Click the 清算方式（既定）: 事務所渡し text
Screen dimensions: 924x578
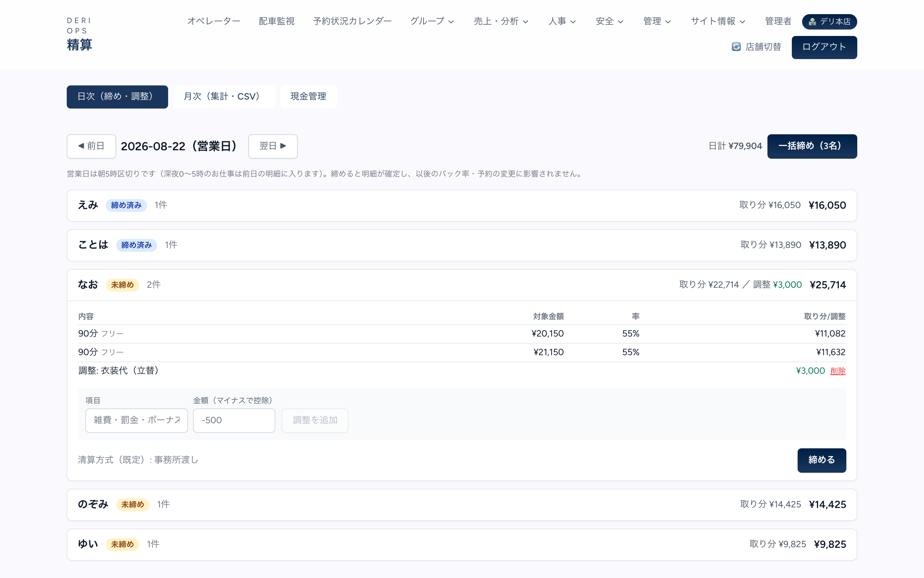click(x=138, y=460)
